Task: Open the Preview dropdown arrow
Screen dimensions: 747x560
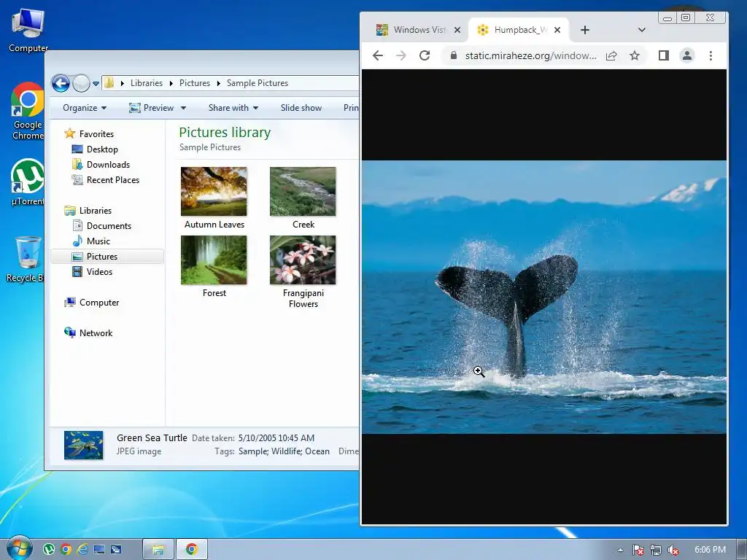Action: pos(183,108)
